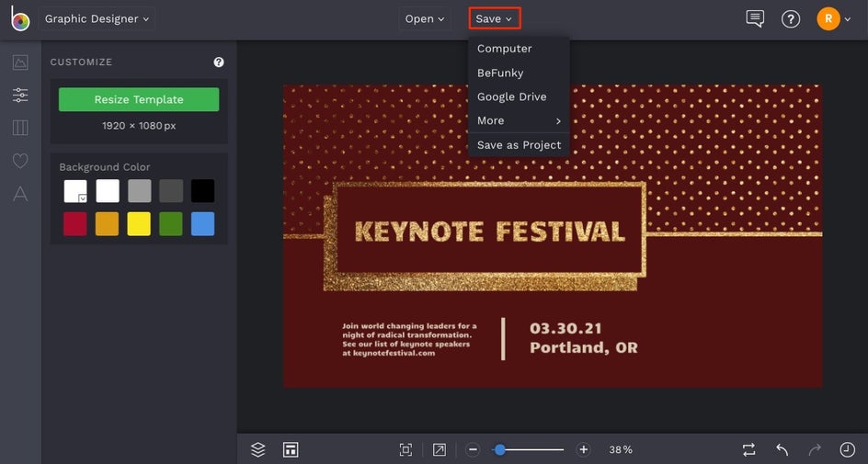The width and height of the screenshot is (868, 464).
Task: Select the 03.30.21 date text
Action: tap(565, 329)
